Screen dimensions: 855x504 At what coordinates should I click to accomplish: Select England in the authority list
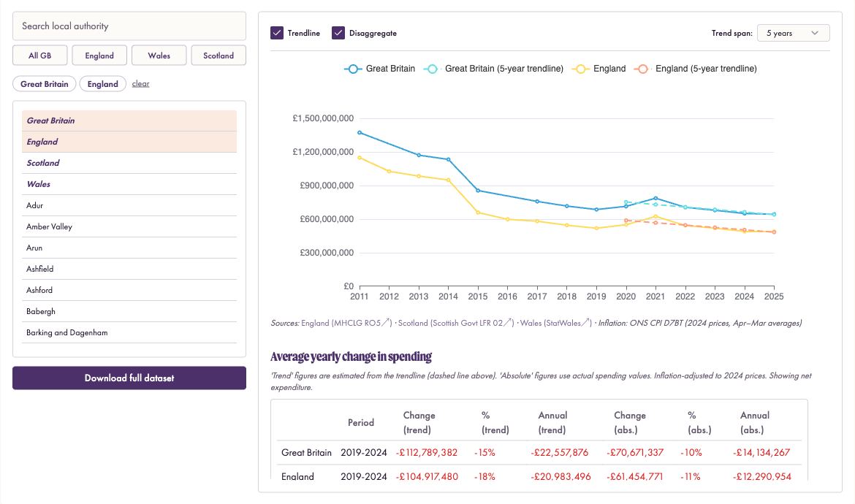[129, 142]
